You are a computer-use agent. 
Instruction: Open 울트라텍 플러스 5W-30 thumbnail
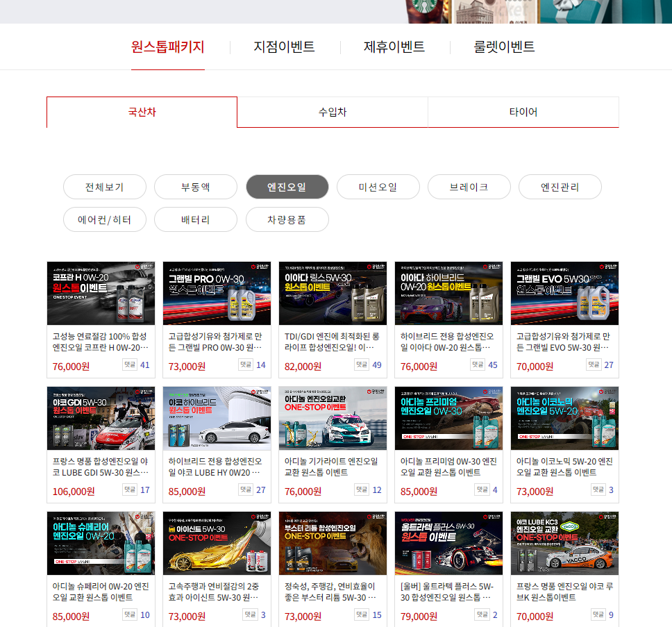click(448, 543)
